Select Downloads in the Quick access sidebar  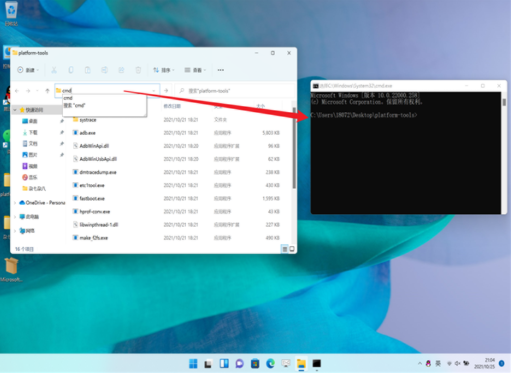(33, 132)
